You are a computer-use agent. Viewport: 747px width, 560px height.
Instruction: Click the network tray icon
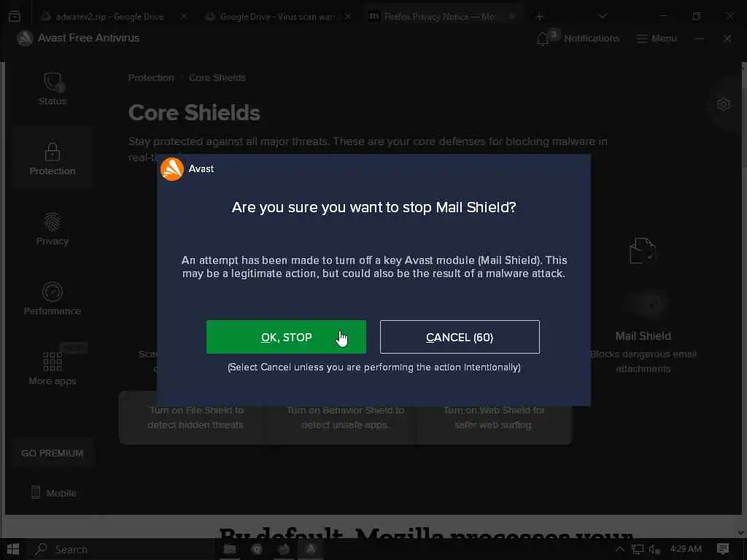click(637, 549)
